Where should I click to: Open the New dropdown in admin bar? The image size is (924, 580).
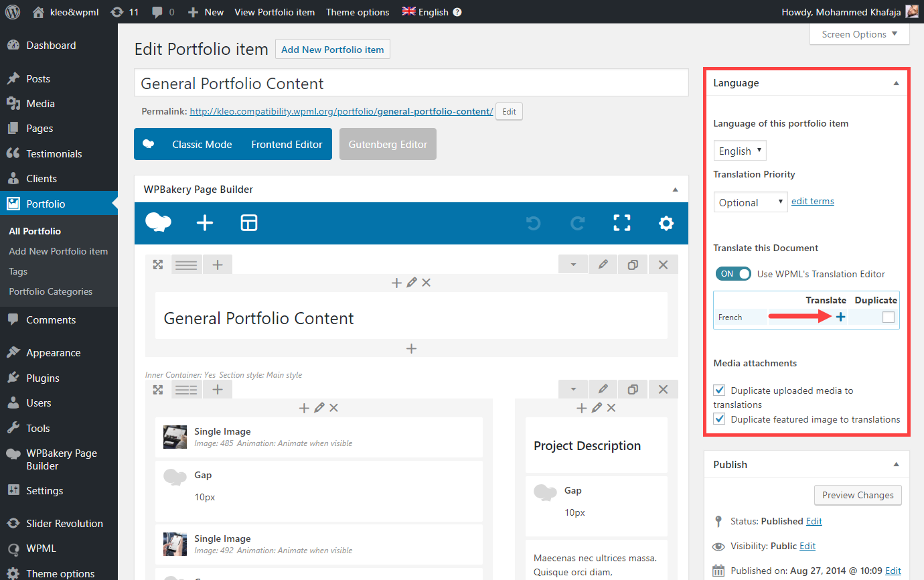pyautogui.click(x=206, y=11)
